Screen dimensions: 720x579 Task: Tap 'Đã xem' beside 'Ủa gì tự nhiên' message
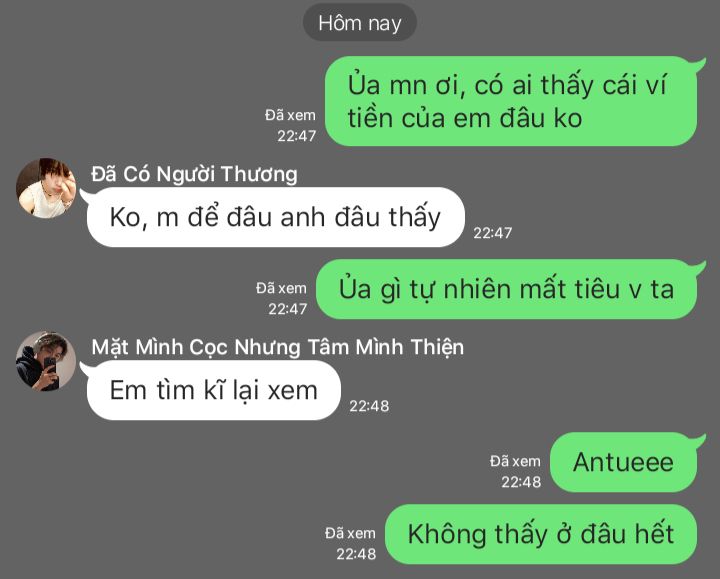[x=281, y=288]
